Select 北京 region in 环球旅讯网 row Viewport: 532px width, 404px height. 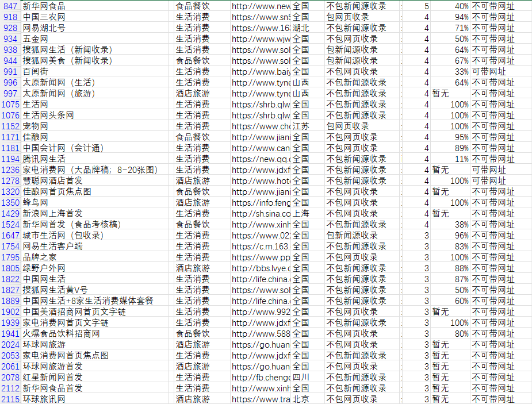tap(301, 399)
